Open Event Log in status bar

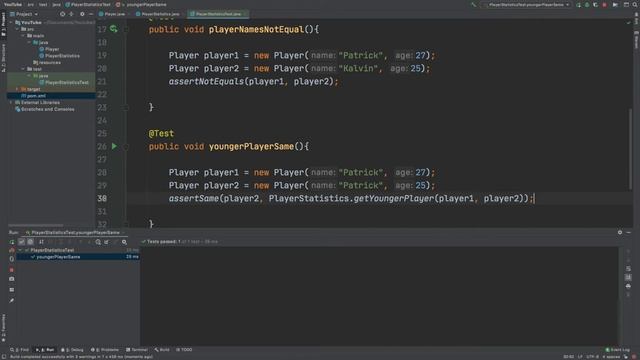pyautogui.click(x=618, y=350)
